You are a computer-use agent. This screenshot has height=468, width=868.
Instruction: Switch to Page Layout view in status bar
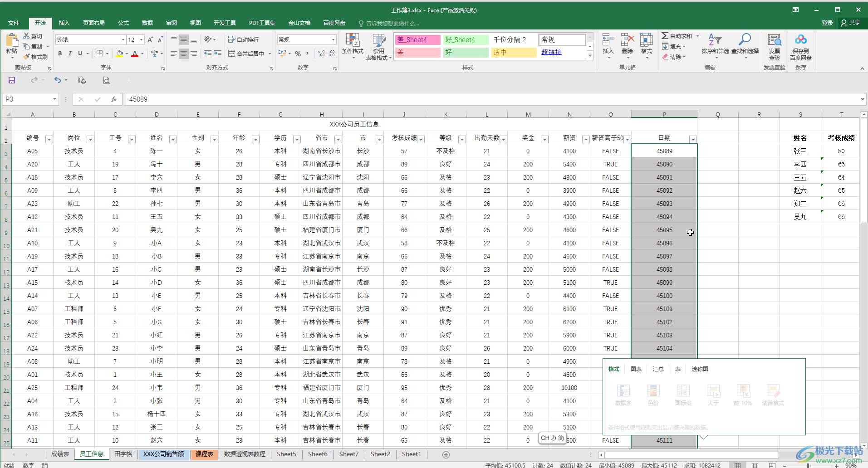click(755, 465)
